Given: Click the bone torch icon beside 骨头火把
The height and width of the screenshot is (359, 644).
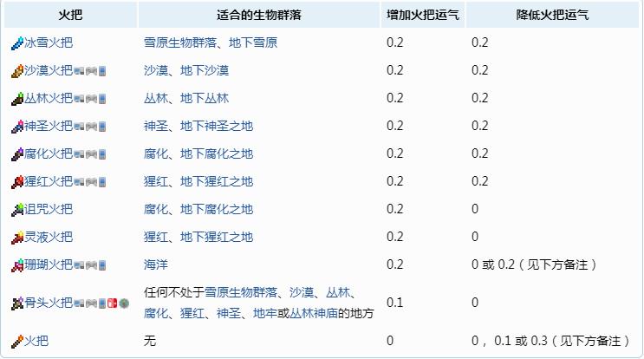Looking at the screenshot, I should tap(17, 303).
